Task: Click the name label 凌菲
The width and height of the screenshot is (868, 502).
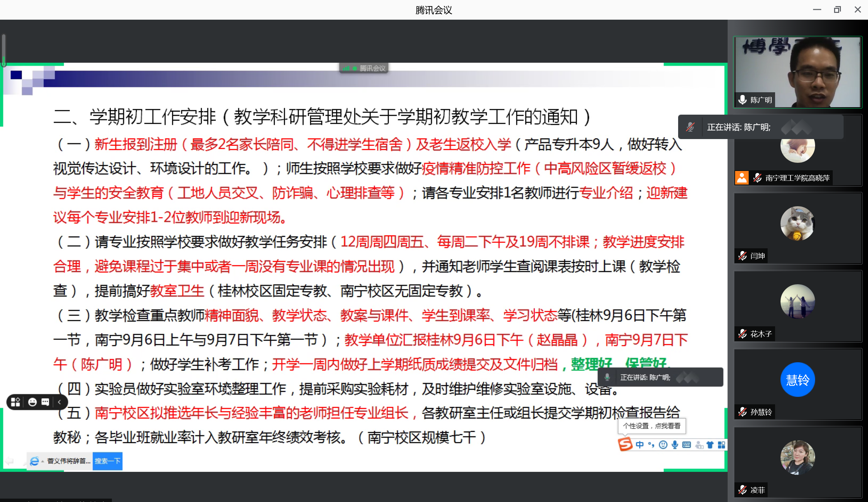Action: [x=757, y=490]
